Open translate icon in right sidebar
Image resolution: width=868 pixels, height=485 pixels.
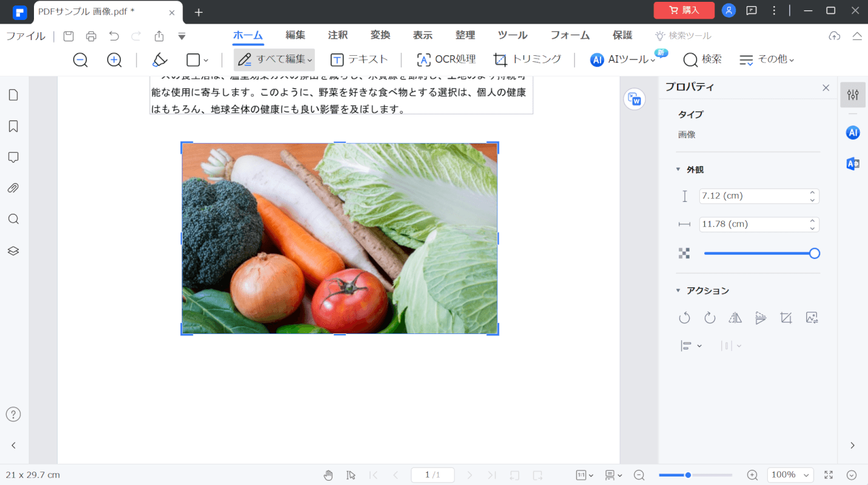853,164
